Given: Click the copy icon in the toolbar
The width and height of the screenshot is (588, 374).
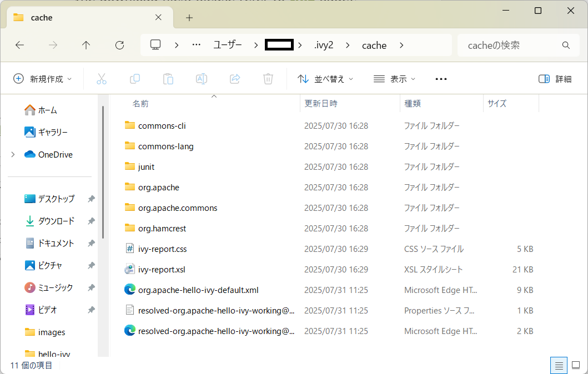Looking at the screenshot, I should pos(135,79).
